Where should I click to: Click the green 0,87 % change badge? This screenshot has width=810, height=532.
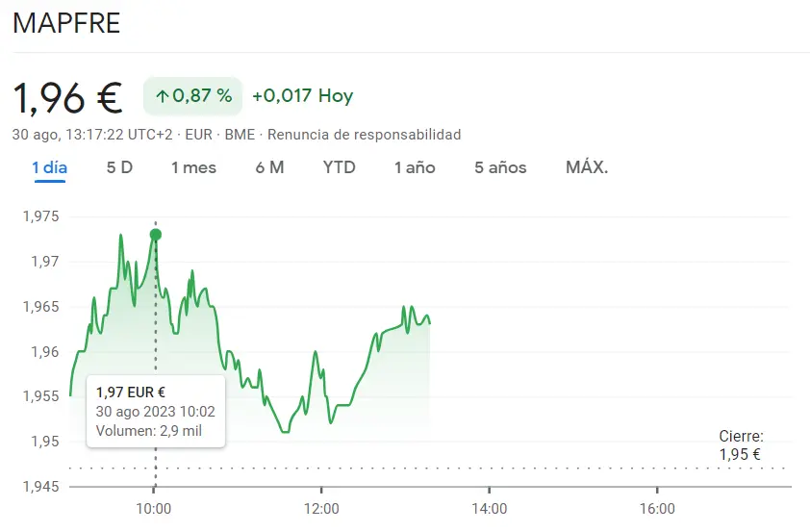[x=192, y=95]
